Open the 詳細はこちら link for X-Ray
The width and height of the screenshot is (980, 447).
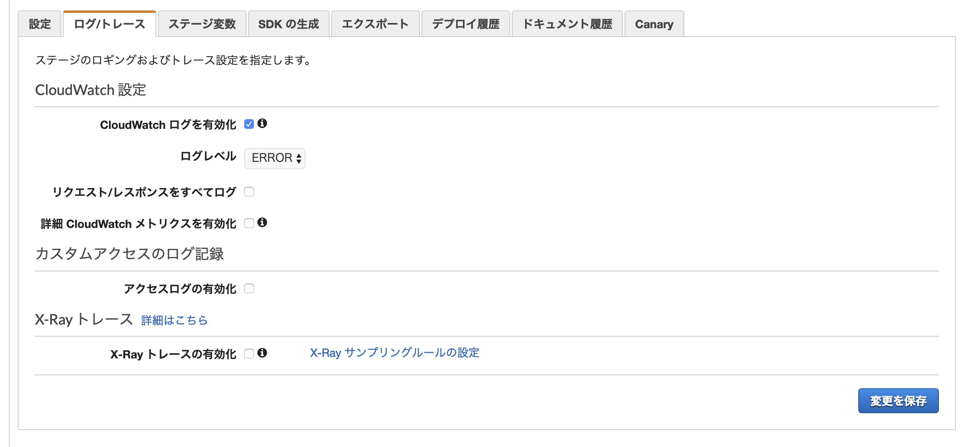point(174,320)
